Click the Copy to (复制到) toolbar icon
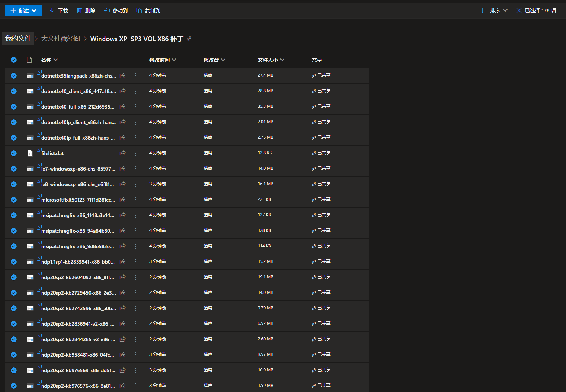This screenshot has width=566, height=392. (x=139, y=10)
